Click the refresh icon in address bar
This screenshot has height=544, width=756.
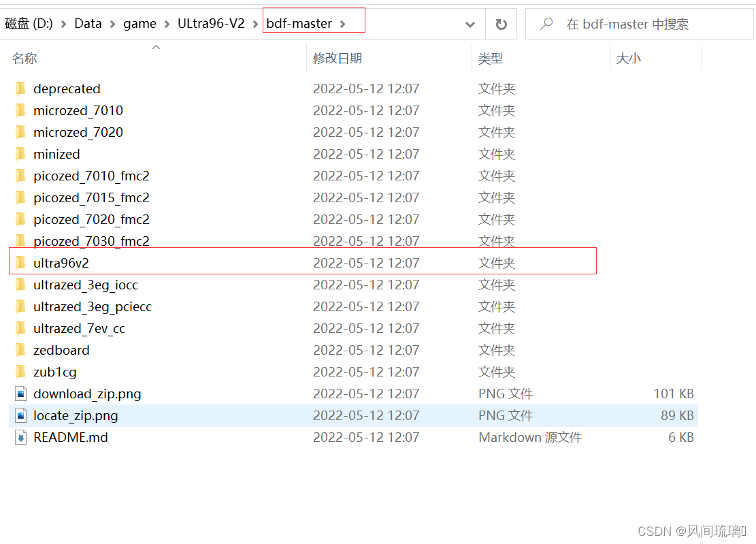(501, 23)
